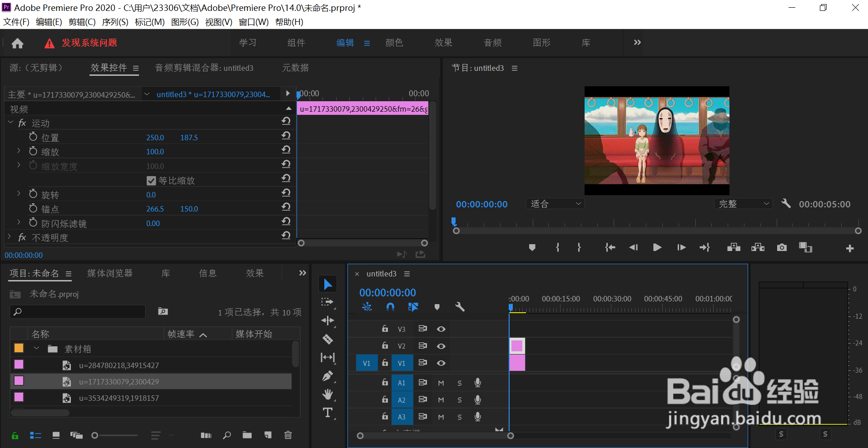Go to the Home screen icon
Image resolution: width=868 pixels, height=448 pixels.
pyautogui.click(x=17, y=43)
